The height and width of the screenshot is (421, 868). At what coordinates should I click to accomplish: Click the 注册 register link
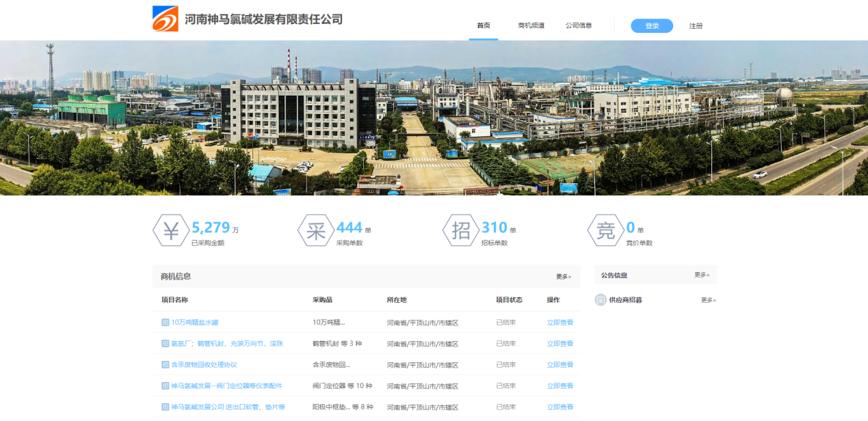point(696,26)
